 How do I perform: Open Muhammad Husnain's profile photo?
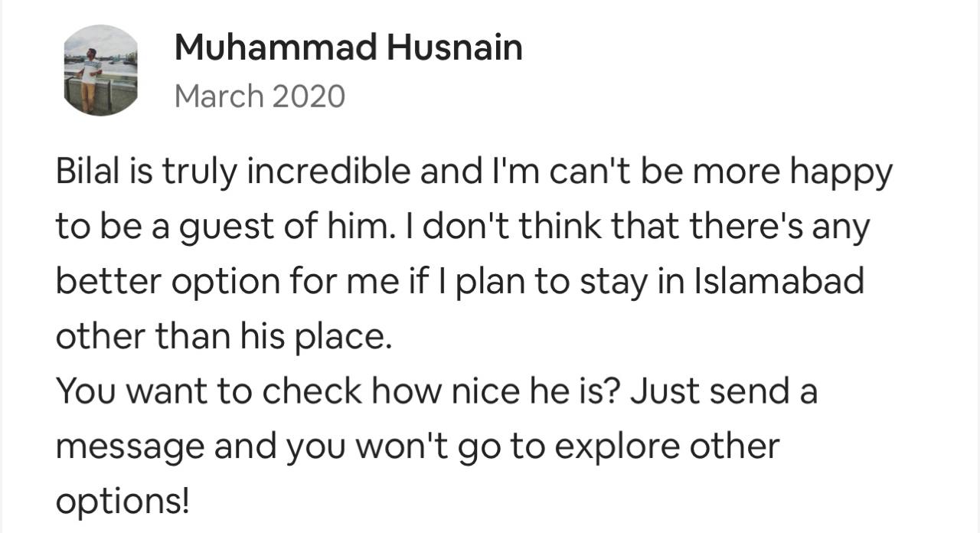click(100, 70)
